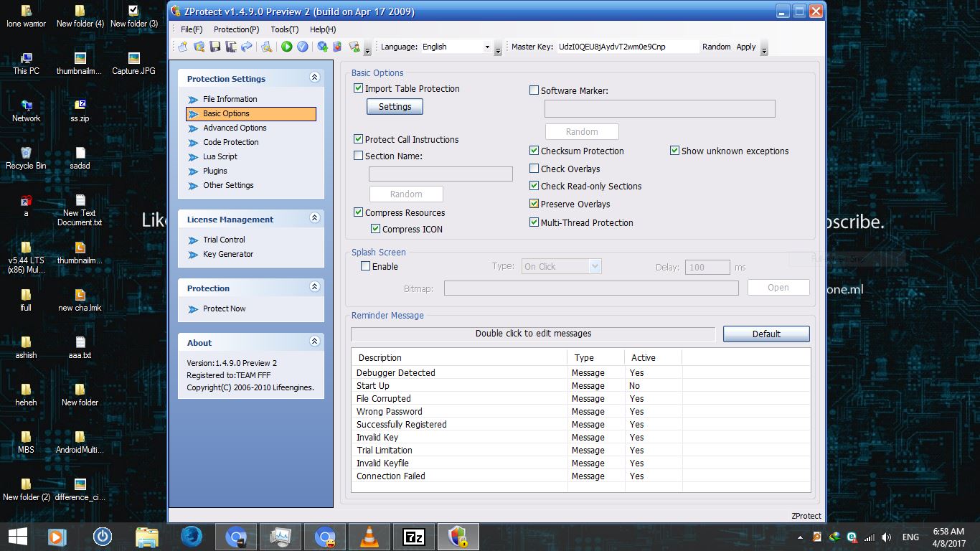Enable the Splash Screen checkbox
The width and height of the screenshot is (980, 551).
(x=366, y=266)
